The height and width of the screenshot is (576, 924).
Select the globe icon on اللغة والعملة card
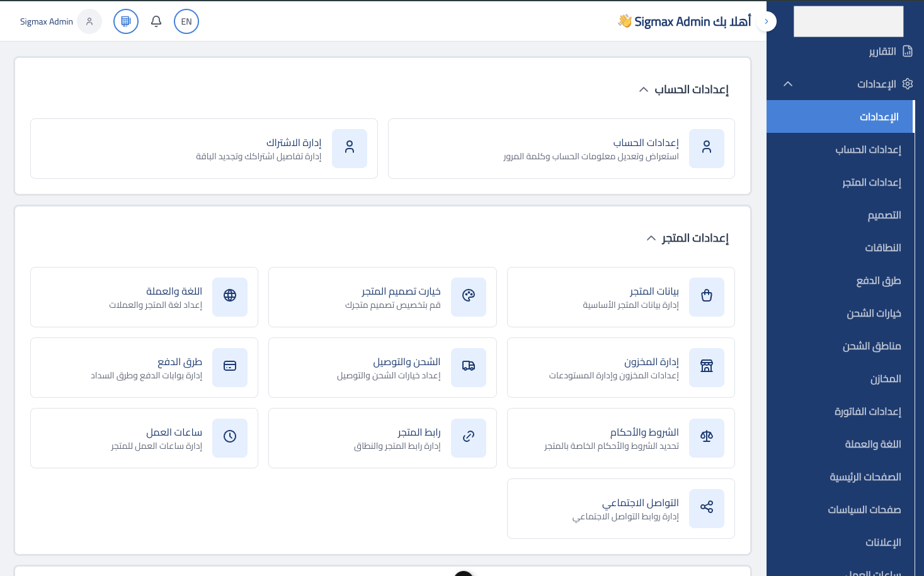point(230,296)
